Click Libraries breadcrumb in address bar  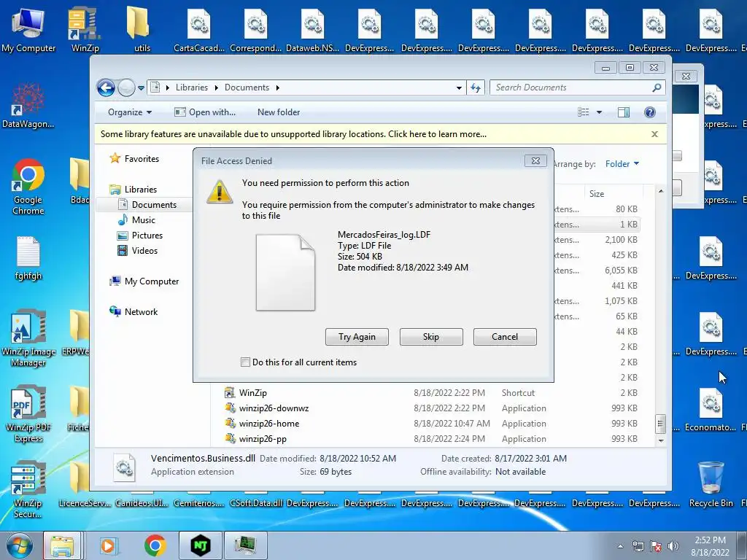point(192,87)
